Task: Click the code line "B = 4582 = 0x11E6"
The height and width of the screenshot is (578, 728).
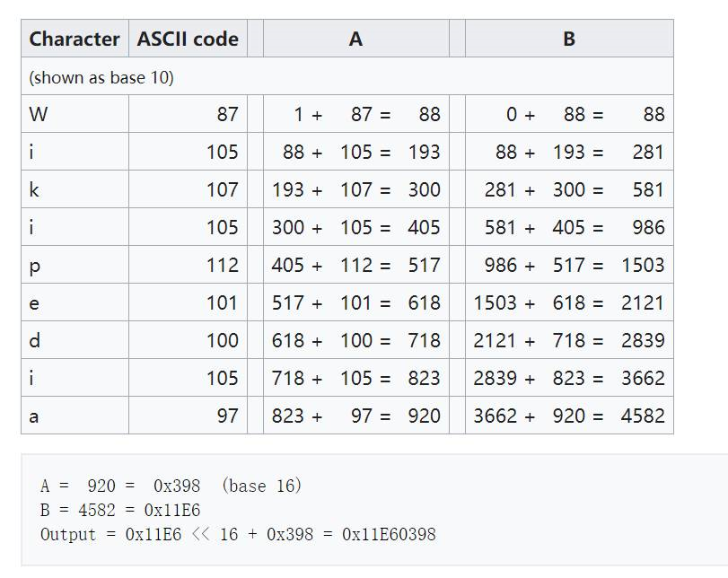Action: click(x=120, y=510)
